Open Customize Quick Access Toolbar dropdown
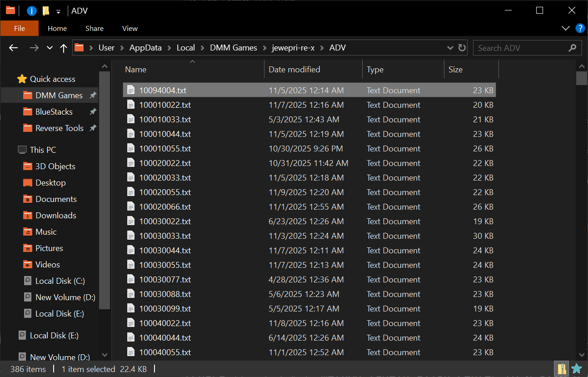 [58, 11]
